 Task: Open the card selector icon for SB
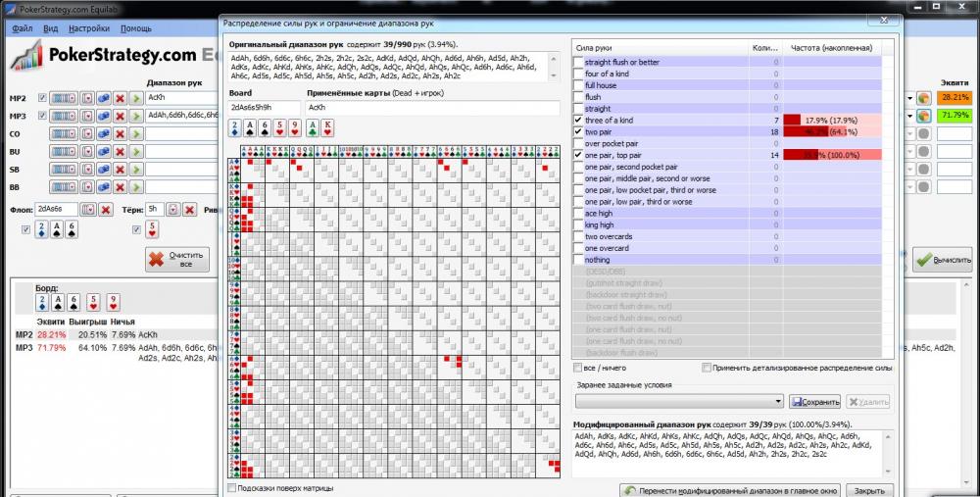point(87,170)
